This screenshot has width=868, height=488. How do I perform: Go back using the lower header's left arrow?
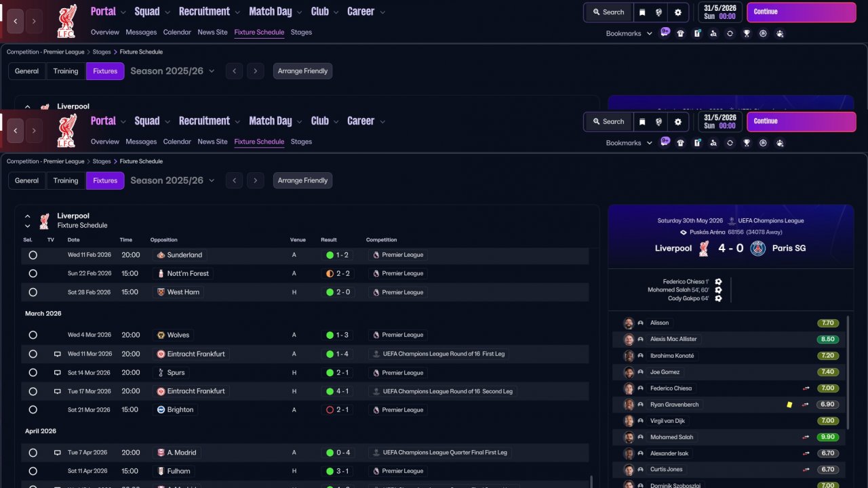click(16, 130)
